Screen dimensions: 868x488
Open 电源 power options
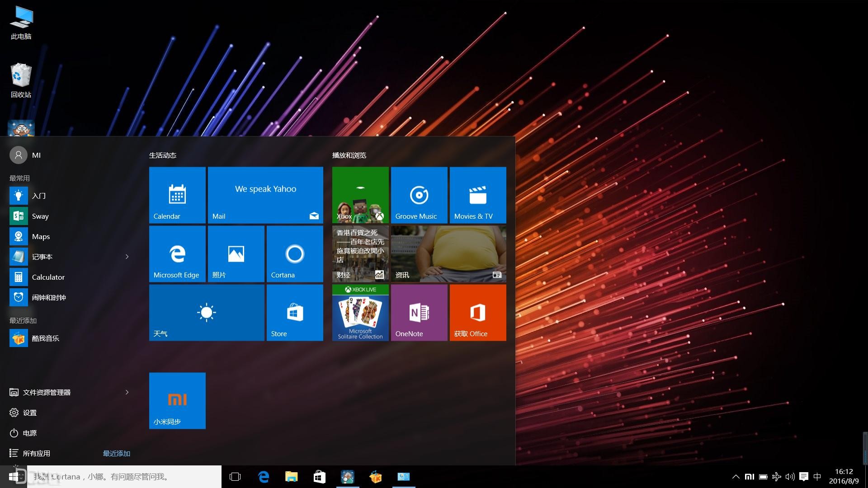pyautogui.click(x=29, y=433)
